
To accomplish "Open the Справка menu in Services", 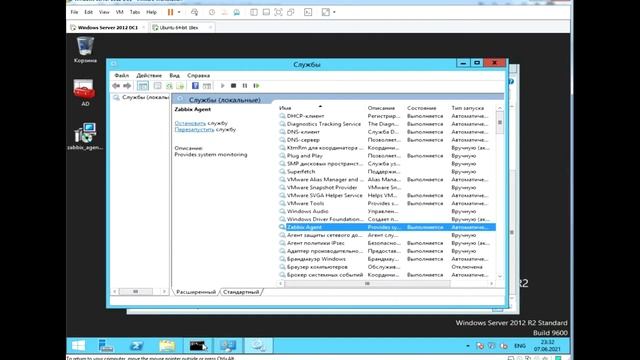I will (198, 76).
